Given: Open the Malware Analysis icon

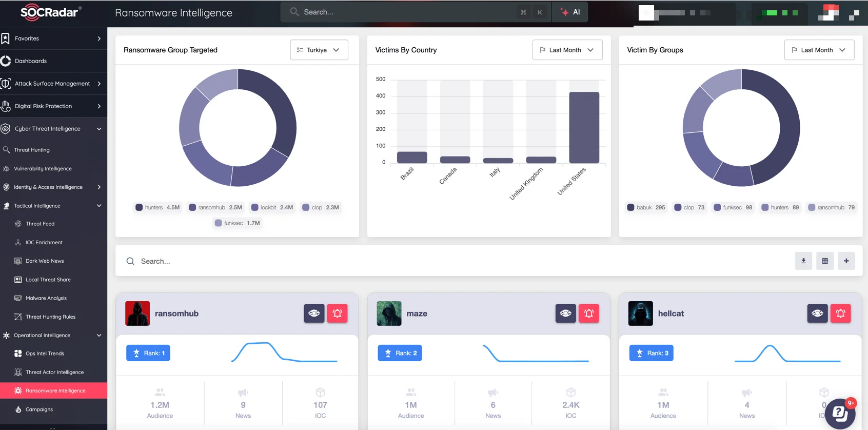Looking at the screenshot, I should [18, 298].
